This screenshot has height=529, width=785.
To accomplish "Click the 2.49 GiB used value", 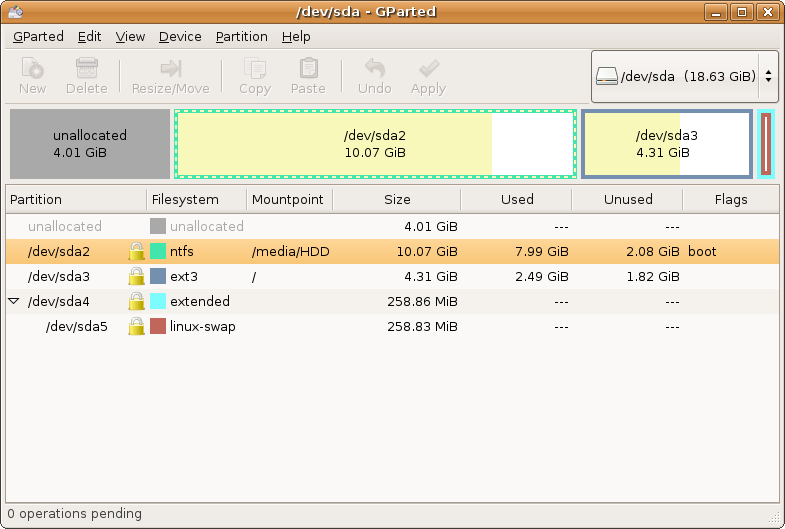I will 542,276.
